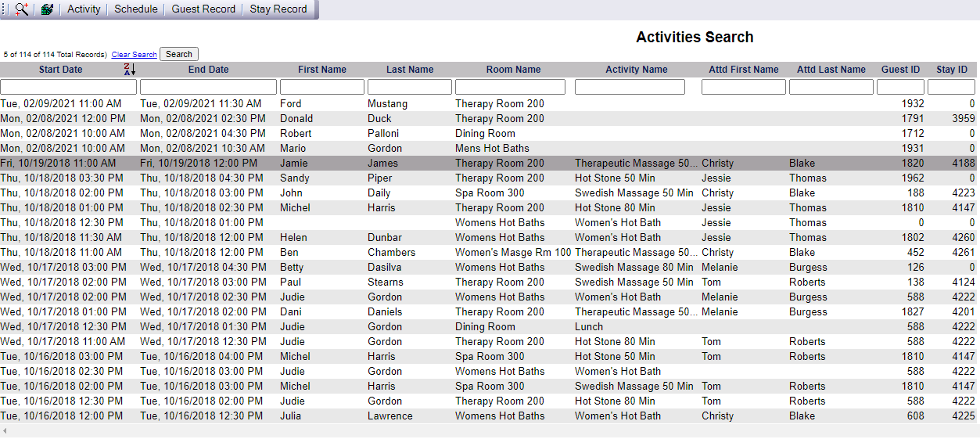This screenshot has height=439, width=980.
Task: Open the Activity toolbar menu
Action: click(84, 9)
